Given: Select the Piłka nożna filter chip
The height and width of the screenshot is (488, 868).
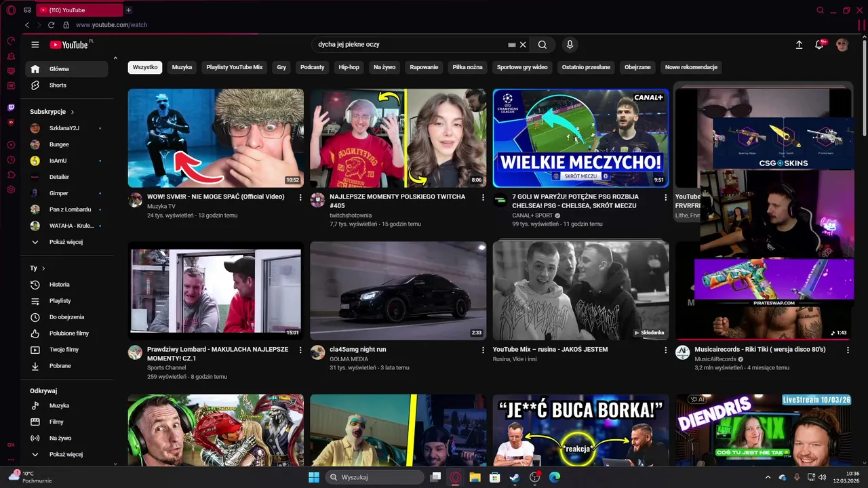Looking at the screenshot, I should [x=467, y=67].
